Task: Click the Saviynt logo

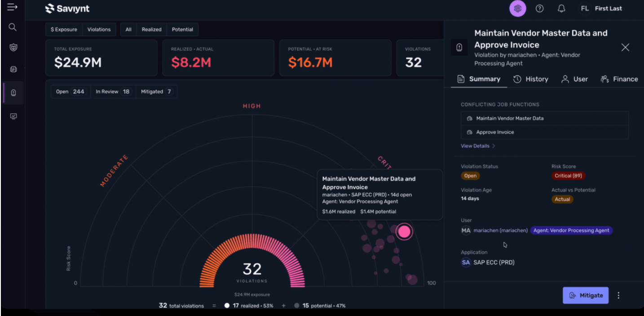Action: [67, 9]
